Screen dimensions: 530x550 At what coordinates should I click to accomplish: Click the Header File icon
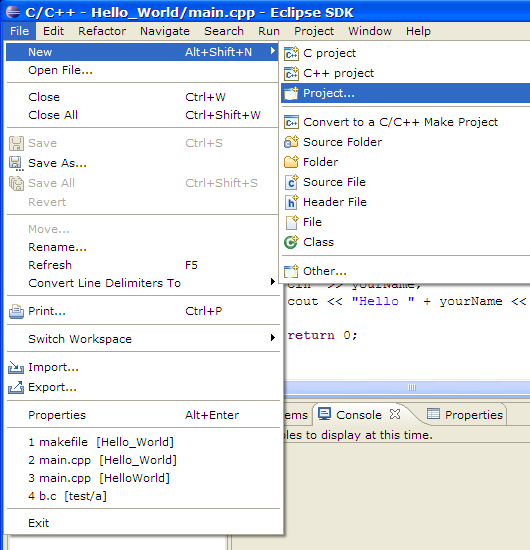[291, 202]
